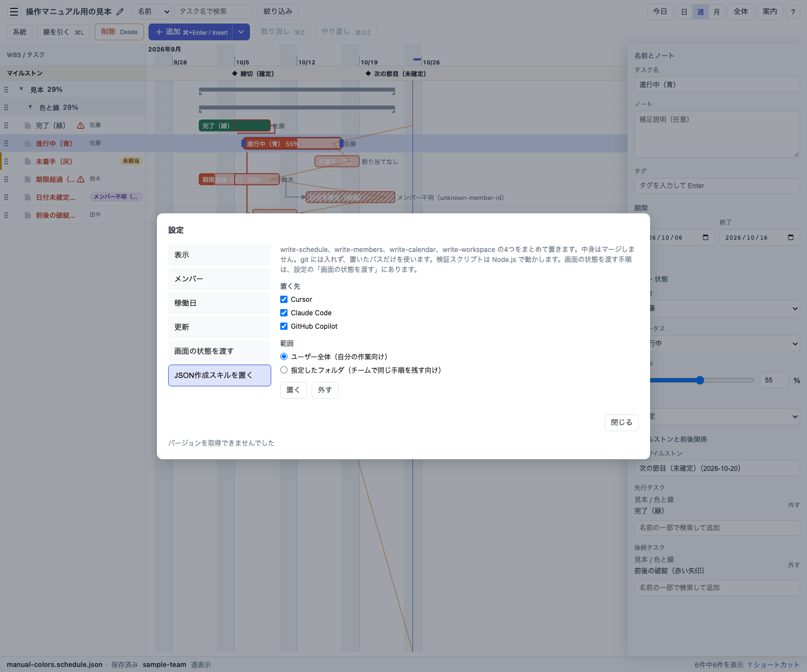Open the hamburger menu icon

[x=14, y=12]
